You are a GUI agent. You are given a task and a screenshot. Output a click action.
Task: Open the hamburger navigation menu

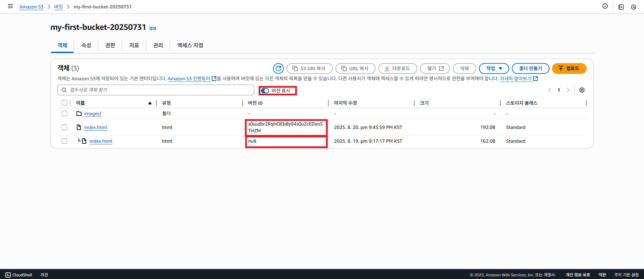pyautogui.click(x=10, y=6)
